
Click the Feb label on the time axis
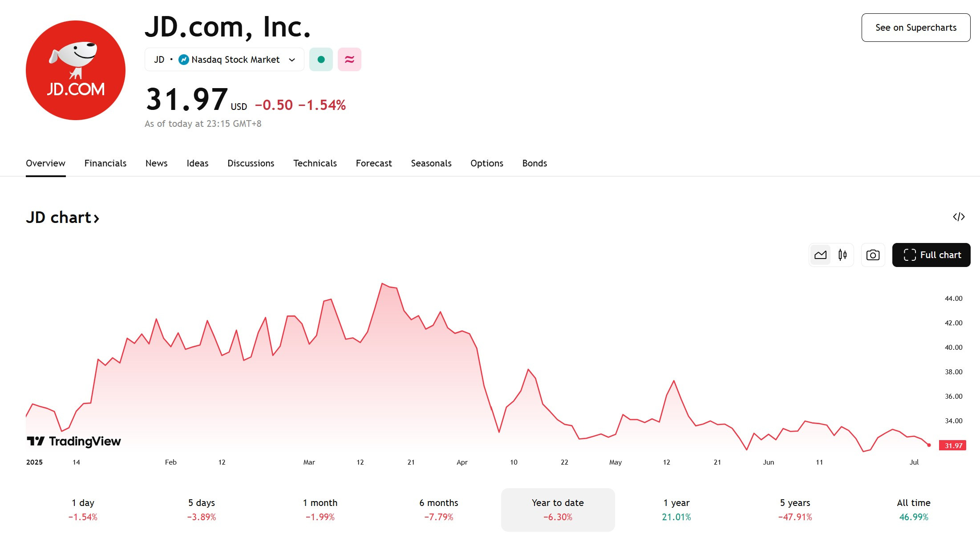[170, 462]
